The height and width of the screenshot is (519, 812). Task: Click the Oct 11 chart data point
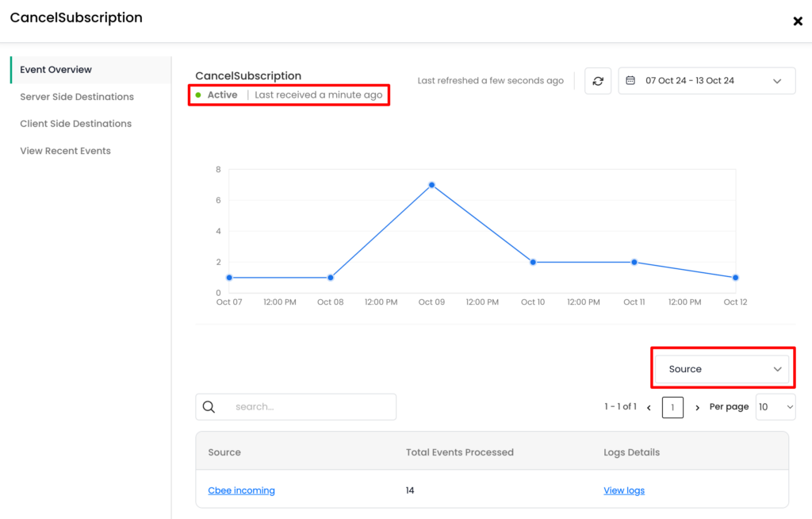[634, 263]
